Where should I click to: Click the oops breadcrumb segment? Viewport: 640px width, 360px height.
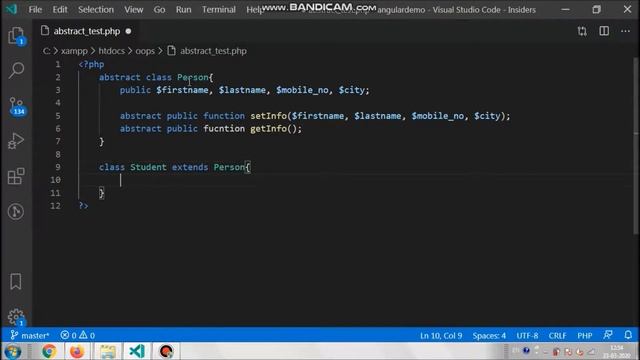tap(145, 51)
